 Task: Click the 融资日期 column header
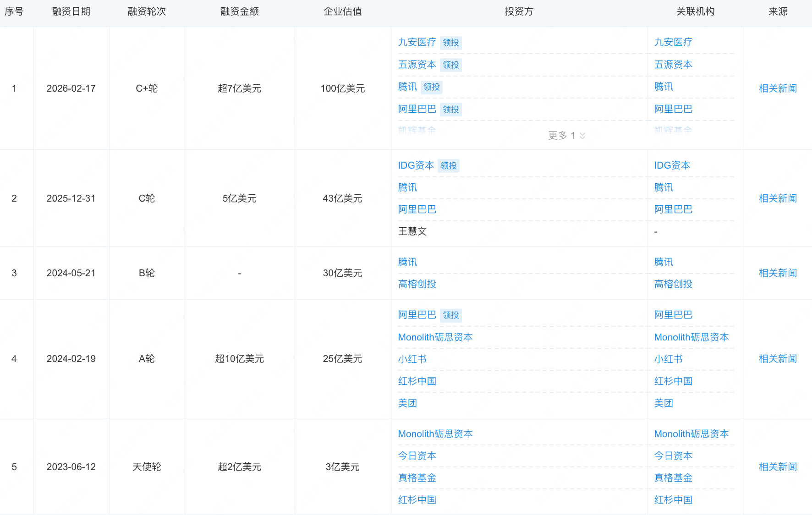pyautogui.click(x=71, y=11)
